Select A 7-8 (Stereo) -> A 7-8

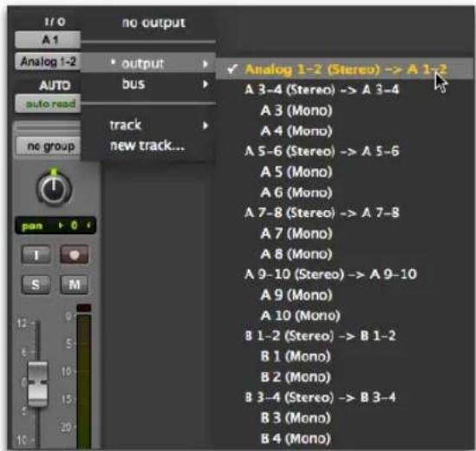click(322, 212)
